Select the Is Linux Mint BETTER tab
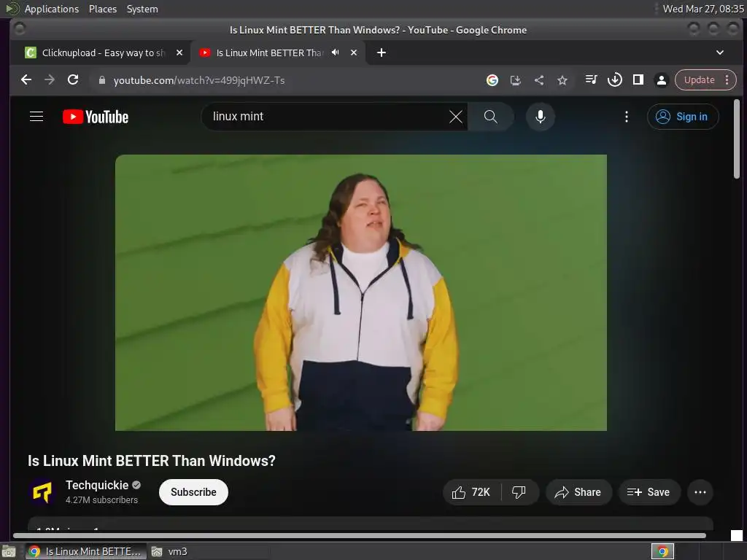 270,52
